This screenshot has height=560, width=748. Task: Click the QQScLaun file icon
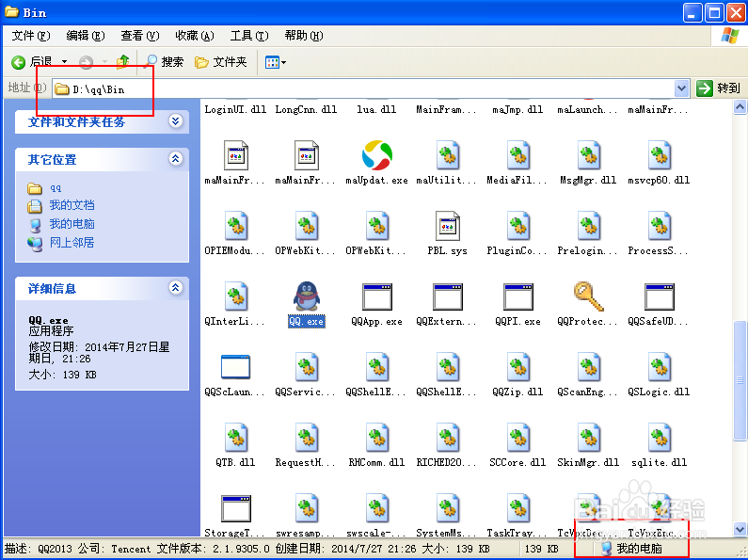[x=235, y=367]
